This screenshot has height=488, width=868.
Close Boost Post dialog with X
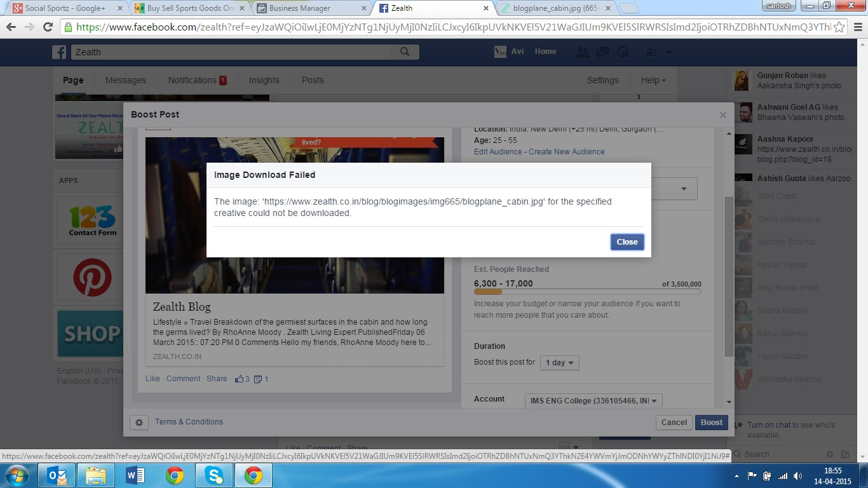click(x=722, y=115)
